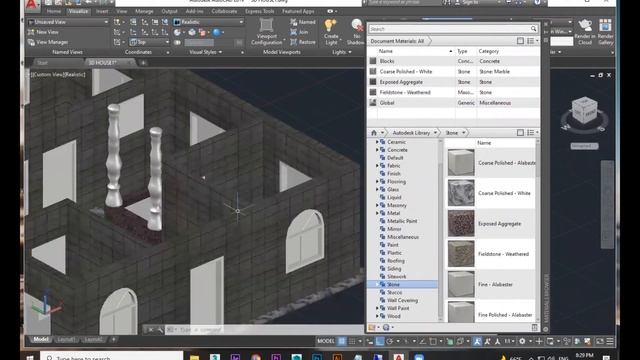Click the Materials Editor icon at the Materials Browser bottom right
640x360 pixels.
pyautogui.click(x=534, y=327)
